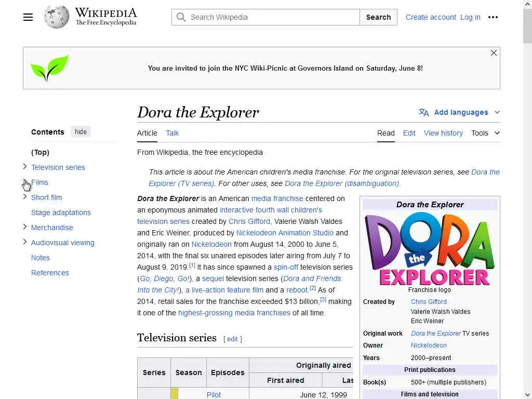Viewport: 532px width, 399px height.
Task: Open citation reference [3]
Action: pyautogui.click(x=323, y=299)
